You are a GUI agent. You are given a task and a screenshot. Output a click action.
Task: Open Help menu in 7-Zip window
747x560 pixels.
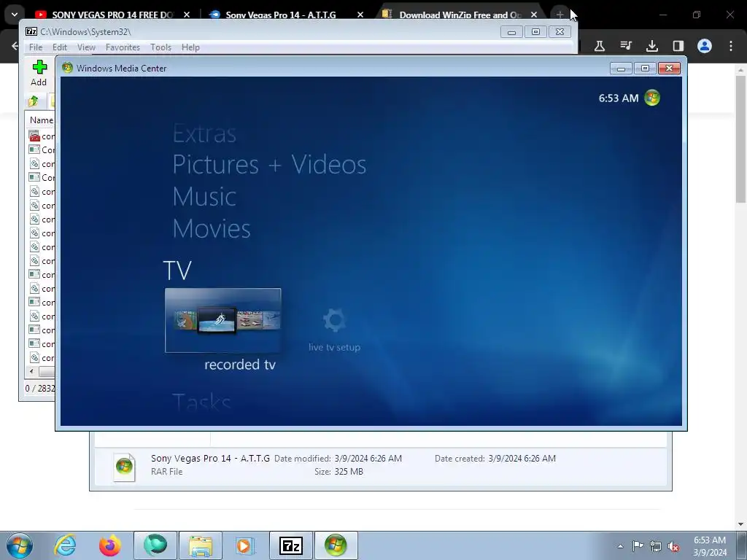(190, 47)
